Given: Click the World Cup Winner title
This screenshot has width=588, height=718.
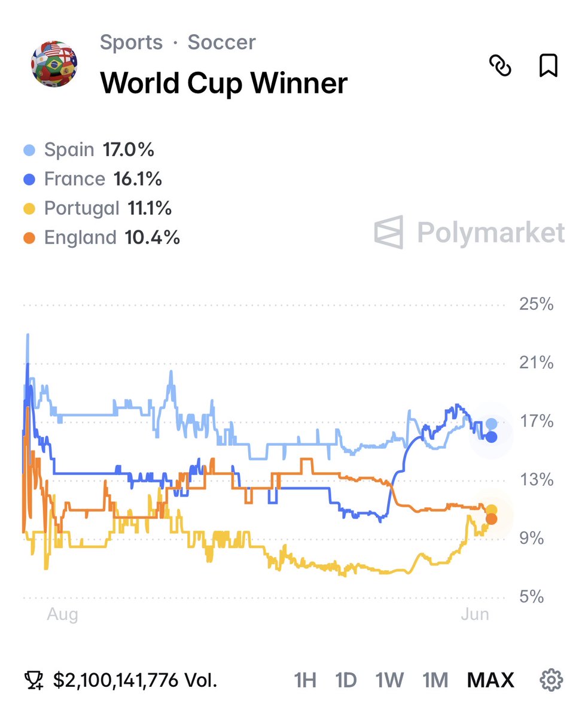Looking at the screenshot, I should [224, 83].
